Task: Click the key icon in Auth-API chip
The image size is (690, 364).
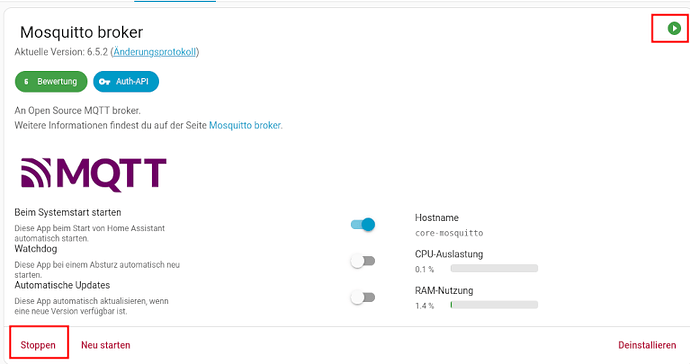Action: [104, 81]
